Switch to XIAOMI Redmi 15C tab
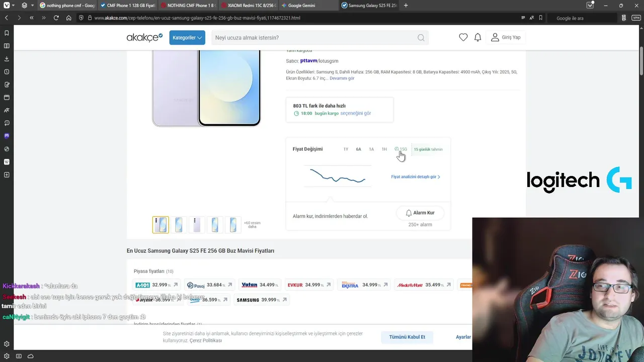Screen dimensions: 644x362 coord(248,6)
